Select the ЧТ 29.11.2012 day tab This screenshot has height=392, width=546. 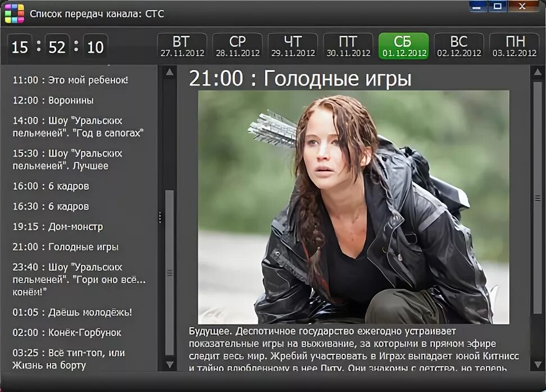point(293,46)
